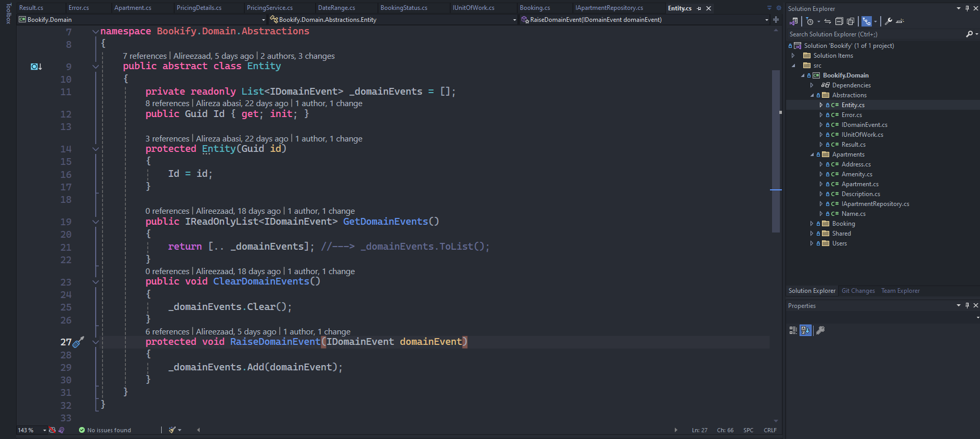Expand the Solution Items folder
The height and width of the screenshot is (439, 980).
pyautogui.click(x=793, y=56)
